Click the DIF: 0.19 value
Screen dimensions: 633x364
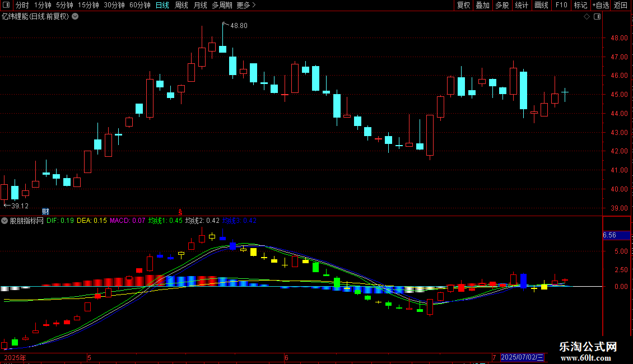click(x=60, y=221)
